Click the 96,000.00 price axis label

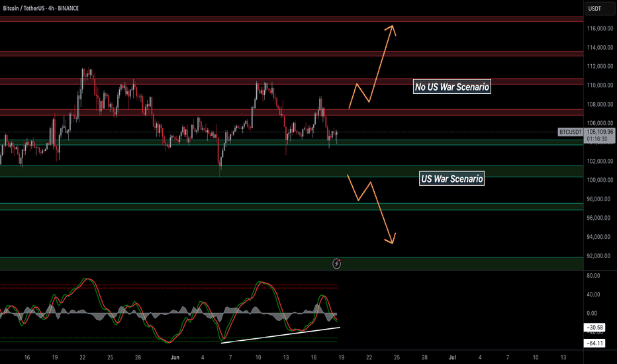pos(600,218)
